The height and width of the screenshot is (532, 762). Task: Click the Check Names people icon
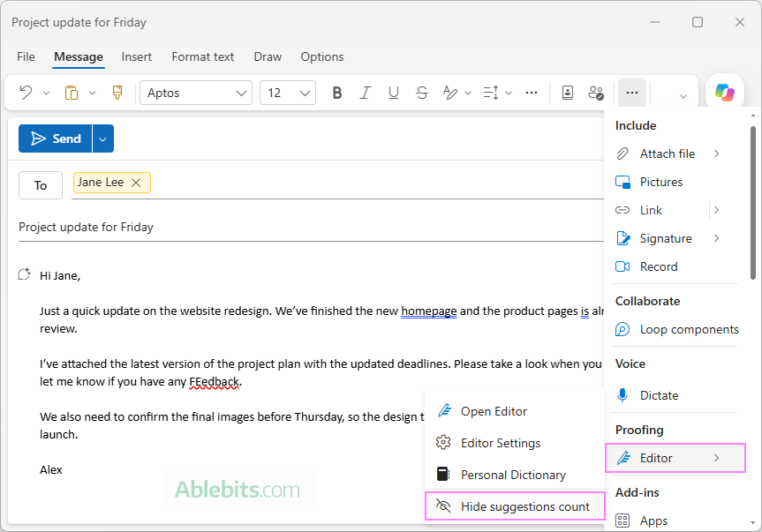click(596, 93)
